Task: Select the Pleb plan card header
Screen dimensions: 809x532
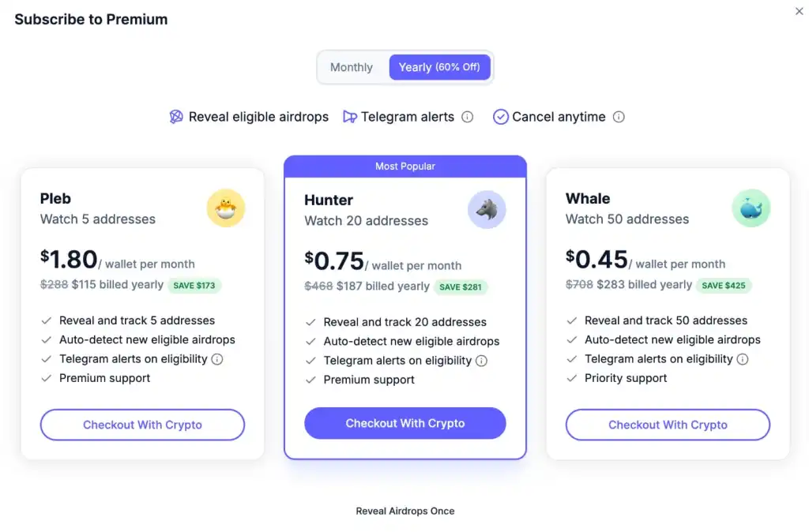Action: pyautogui.click(x=55, y=198)
